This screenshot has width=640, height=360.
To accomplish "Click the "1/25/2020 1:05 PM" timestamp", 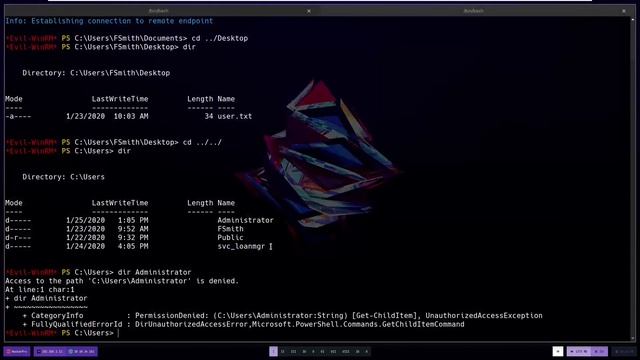I will (x=107, y=220).
